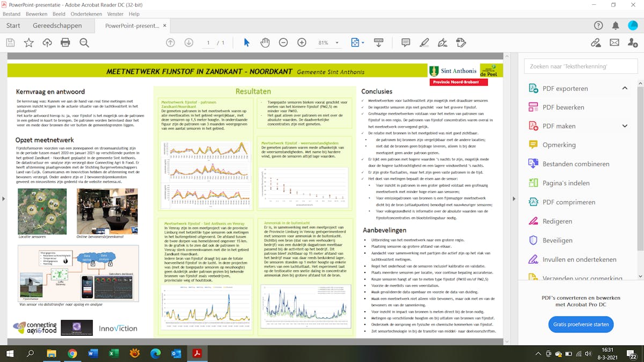Click the zoom in plus button
Image resolution: width=644 pixels, height=362 pixels.
pyautogui.click(x=302, y=43)
